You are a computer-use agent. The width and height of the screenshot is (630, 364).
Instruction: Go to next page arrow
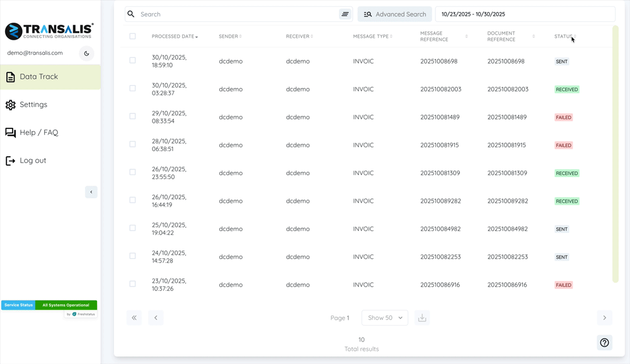(x=604, y=318)
